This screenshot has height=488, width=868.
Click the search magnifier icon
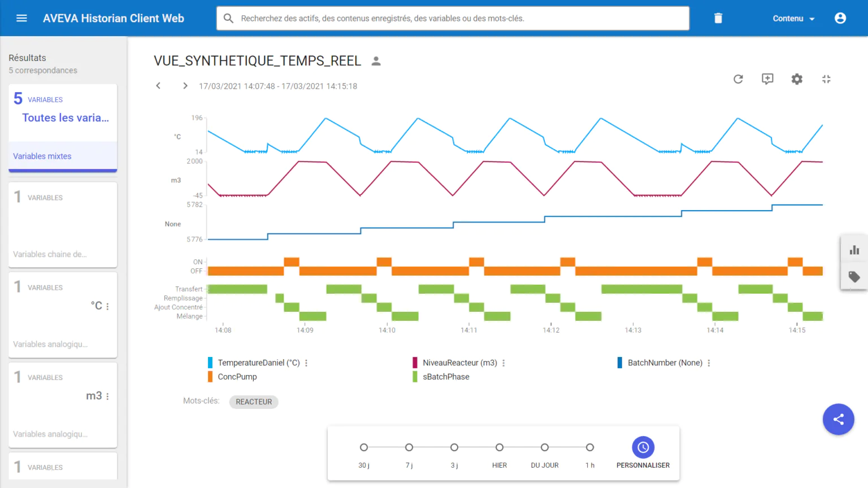[x=228, y=18]
